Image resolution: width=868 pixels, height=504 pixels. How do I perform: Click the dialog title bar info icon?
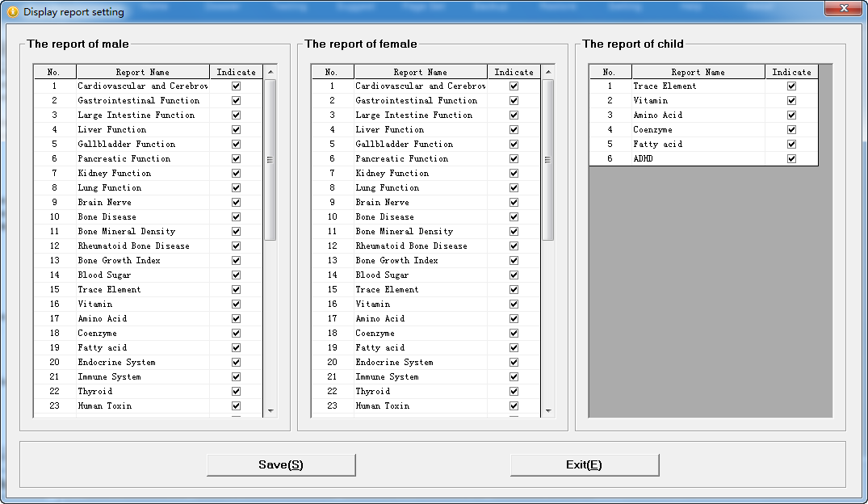(13, 11)
